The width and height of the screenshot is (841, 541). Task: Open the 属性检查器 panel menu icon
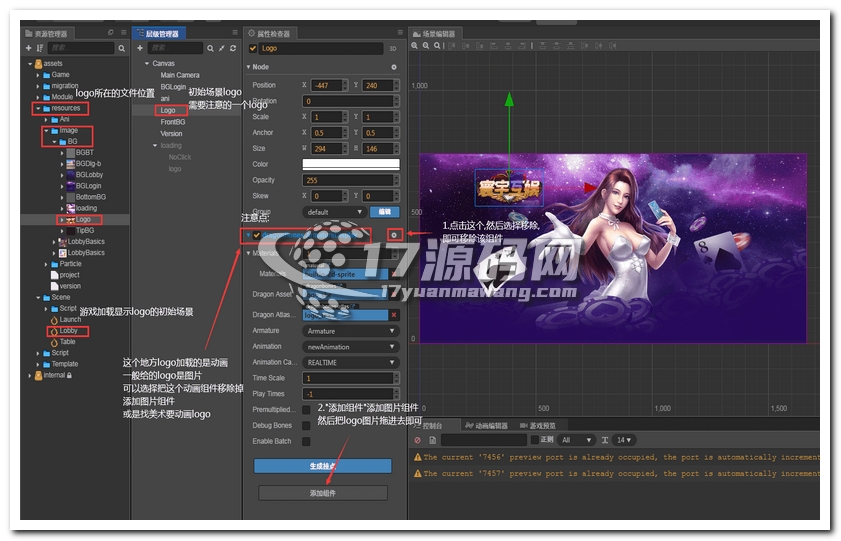click(400, 33)
